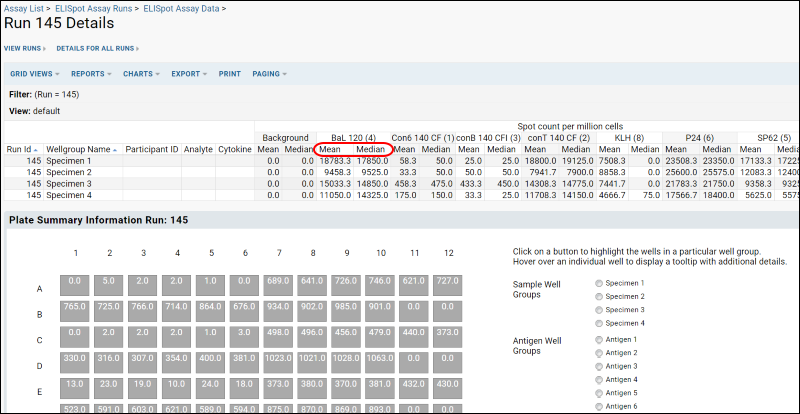This screenshot has width=800, height=414.
Task: Click the Cytokine column header
Action: [235, 150]
